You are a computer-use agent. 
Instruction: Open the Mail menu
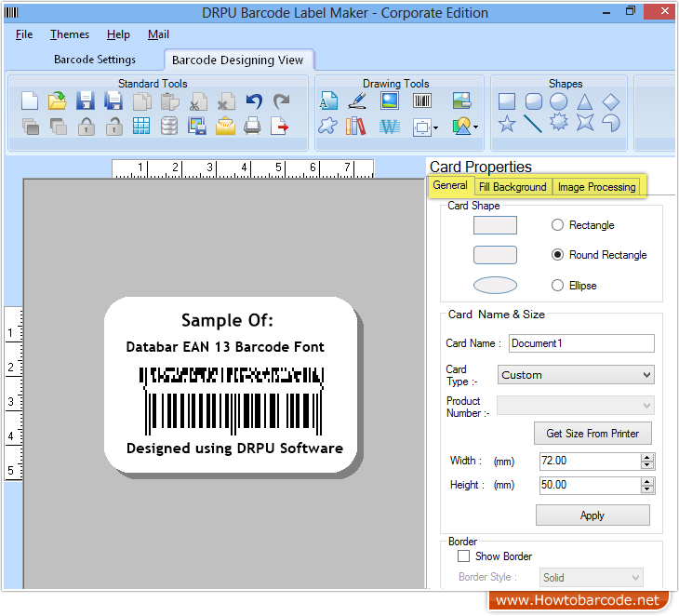click(158, 34)
